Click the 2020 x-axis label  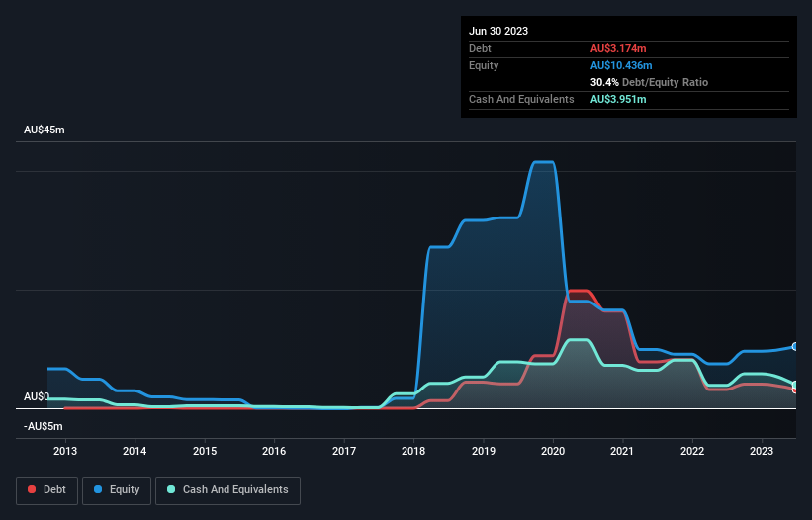point(553,451)
